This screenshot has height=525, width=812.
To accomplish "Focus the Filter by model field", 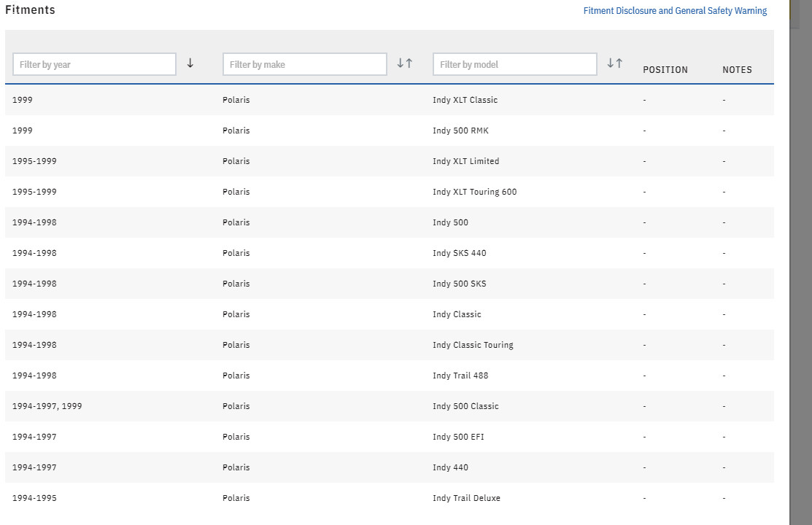I will (515, 64).
